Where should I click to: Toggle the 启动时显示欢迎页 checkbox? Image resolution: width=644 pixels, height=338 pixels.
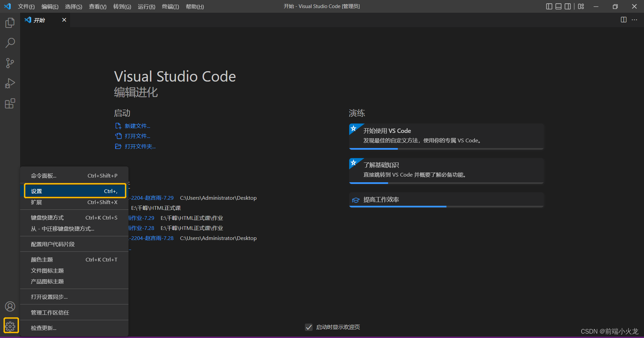[x=309, y=327]
